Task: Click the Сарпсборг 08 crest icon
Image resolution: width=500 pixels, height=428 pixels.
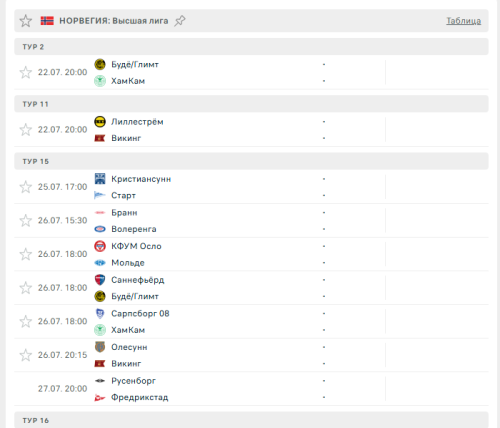Action: [x=100, y=313]
